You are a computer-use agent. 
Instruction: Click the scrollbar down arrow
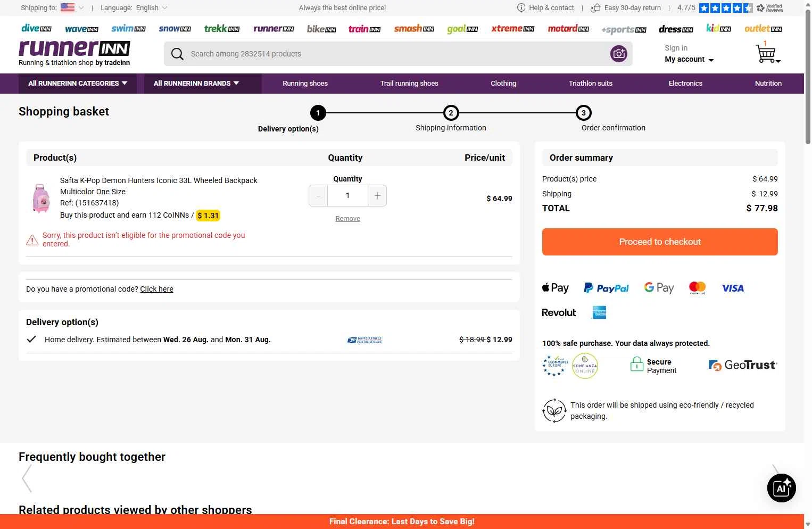808,525
